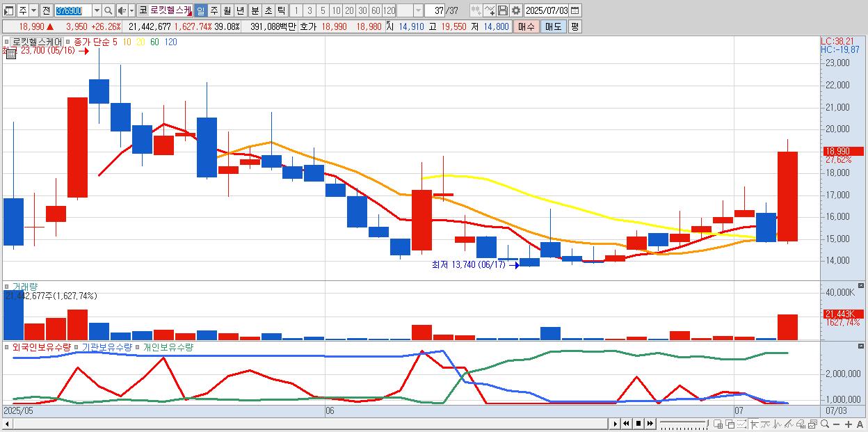The height and width of the screenshot is (432, 868).
Task: Open the chart settings gear icon
Action: (x=516, y=10)
